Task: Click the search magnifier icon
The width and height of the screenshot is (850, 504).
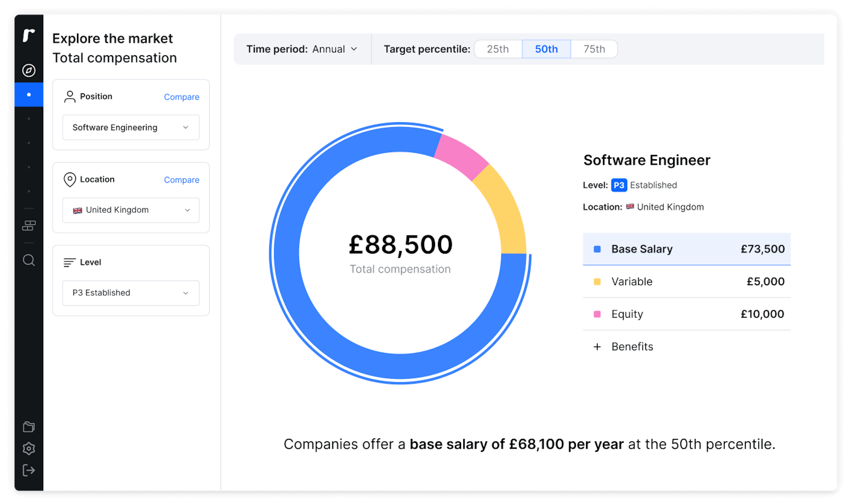Action: click(29, 260)
